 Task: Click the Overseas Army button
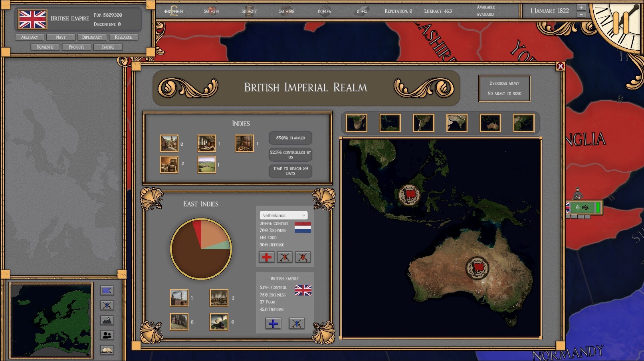click(x=504, y=88)
